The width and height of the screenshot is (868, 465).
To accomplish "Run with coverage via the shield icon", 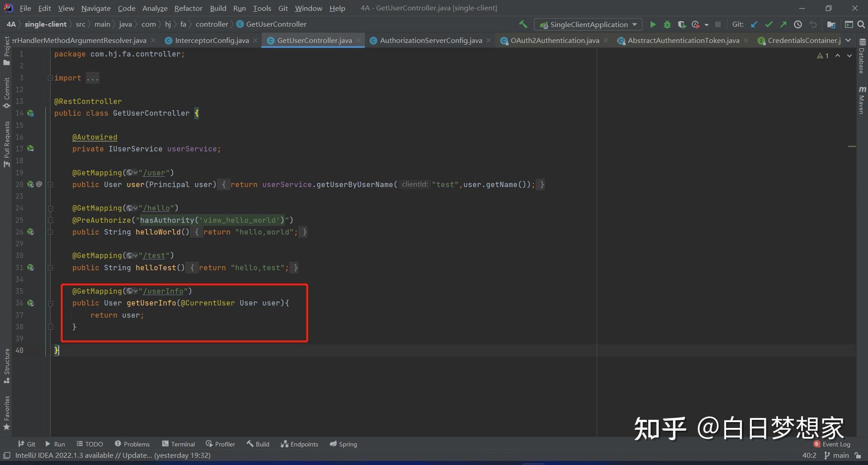I will pyautogui.click(x=682, y=24).
